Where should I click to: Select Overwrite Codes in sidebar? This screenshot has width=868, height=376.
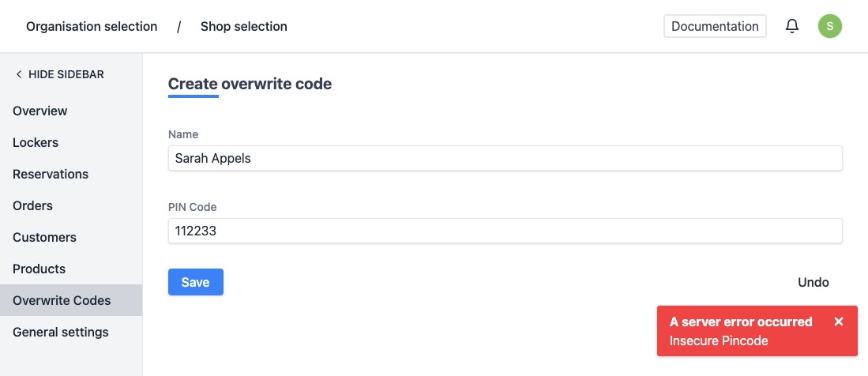pos(62,300)
